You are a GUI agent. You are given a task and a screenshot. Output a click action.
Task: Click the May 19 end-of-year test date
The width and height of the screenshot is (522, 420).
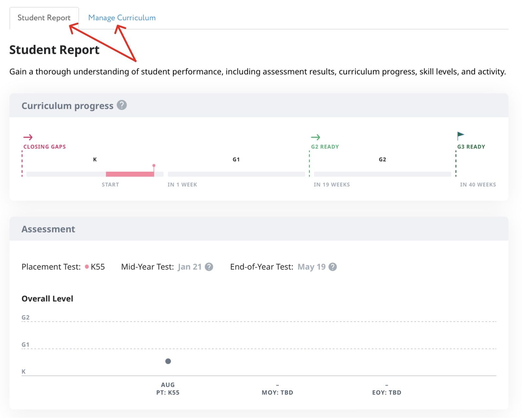point(311,267)
